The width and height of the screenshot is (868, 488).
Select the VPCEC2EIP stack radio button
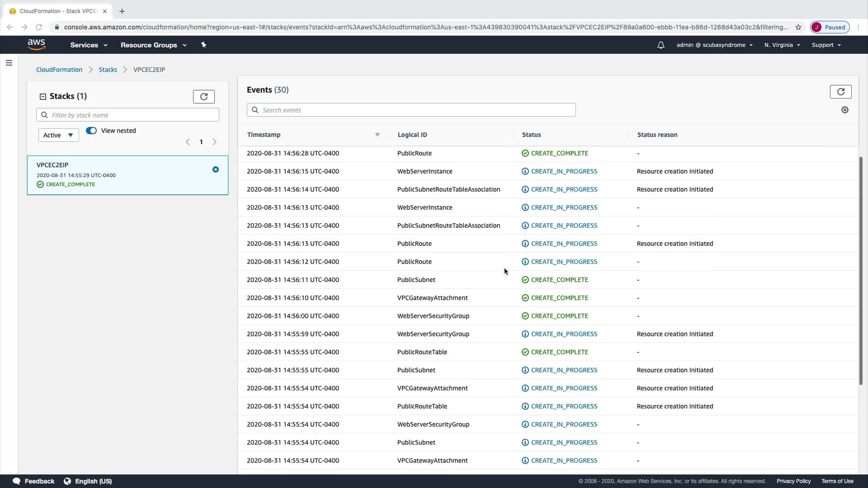[215, 170]
